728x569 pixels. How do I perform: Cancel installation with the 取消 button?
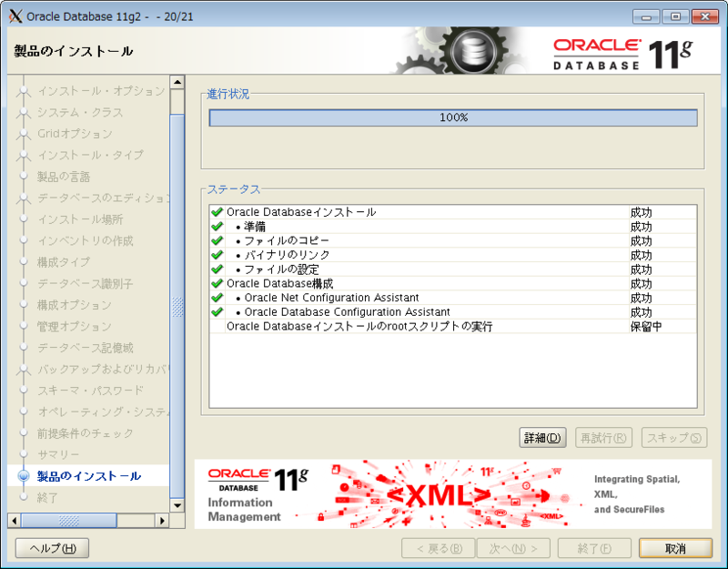click(x=673, y=548)
